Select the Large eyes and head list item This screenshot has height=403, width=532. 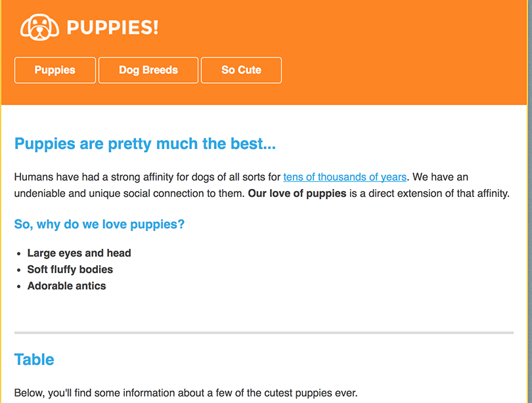coord(79,253)
